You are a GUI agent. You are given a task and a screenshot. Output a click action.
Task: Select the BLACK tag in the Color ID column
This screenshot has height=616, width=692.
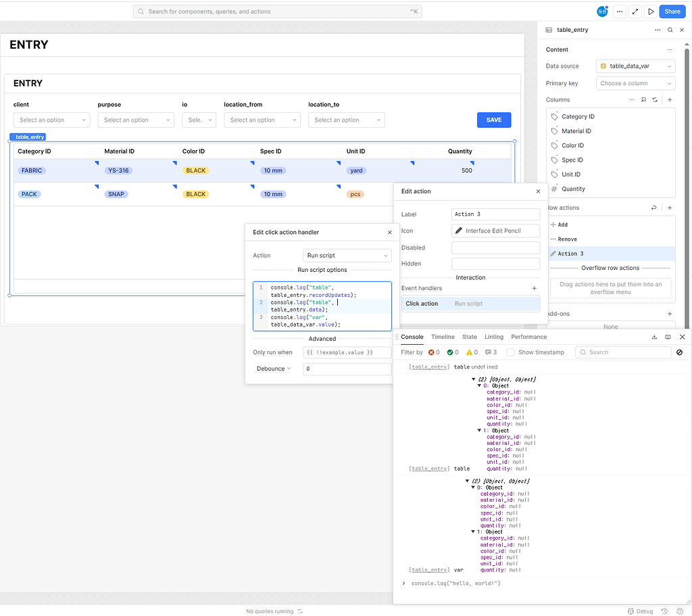tap(195, 170)
